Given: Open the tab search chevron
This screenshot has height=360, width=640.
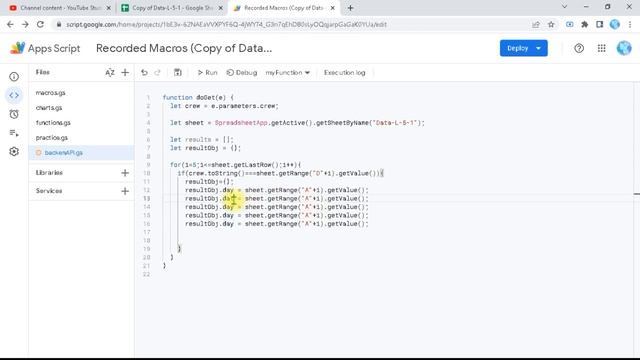Looking at the screenshot, I should point(564,7).
